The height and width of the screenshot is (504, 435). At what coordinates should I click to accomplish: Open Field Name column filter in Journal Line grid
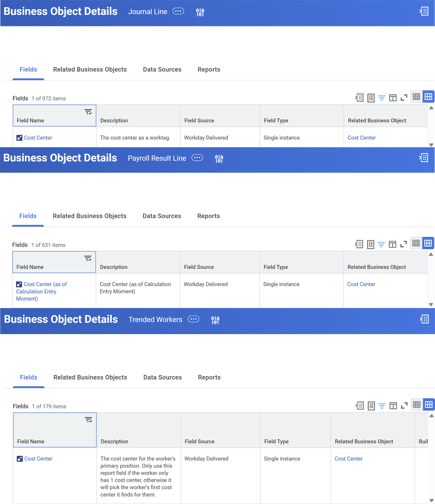(88, 112)
